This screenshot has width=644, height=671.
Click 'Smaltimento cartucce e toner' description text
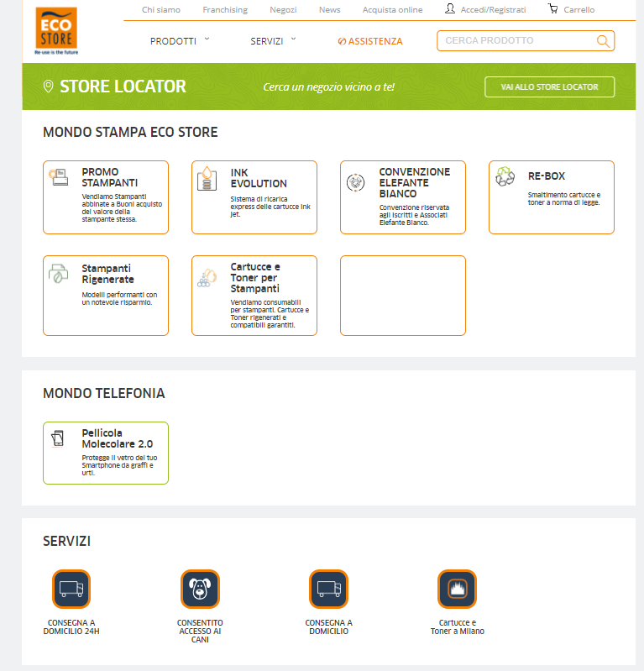(x=564, y=198)
